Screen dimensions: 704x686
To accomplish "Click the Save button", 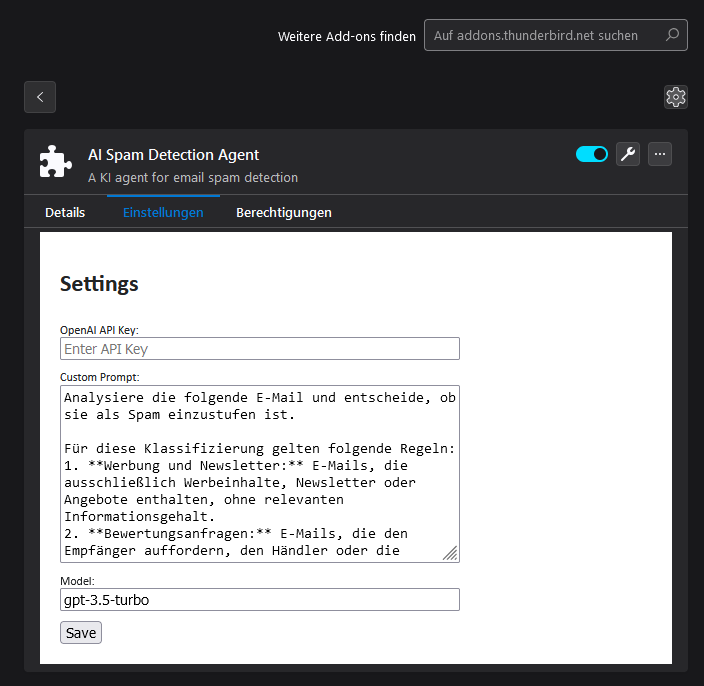I will 81,633.
